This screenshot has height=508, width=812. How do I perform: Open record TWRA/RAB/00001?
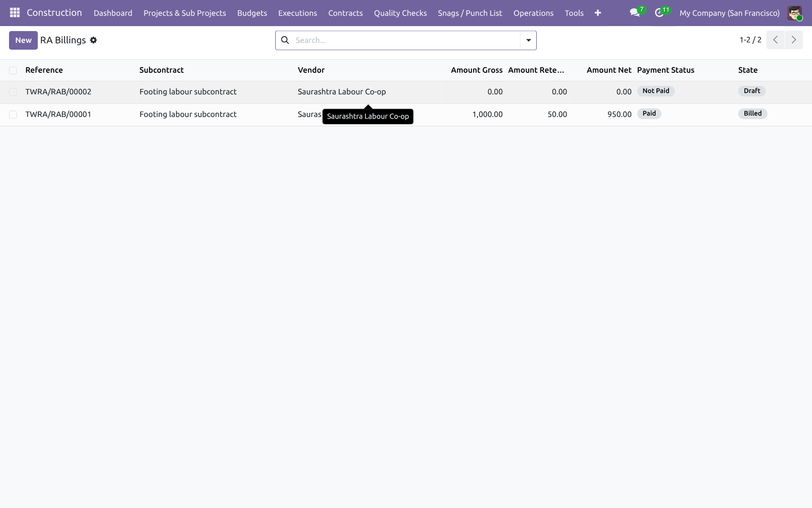point(58,114)
